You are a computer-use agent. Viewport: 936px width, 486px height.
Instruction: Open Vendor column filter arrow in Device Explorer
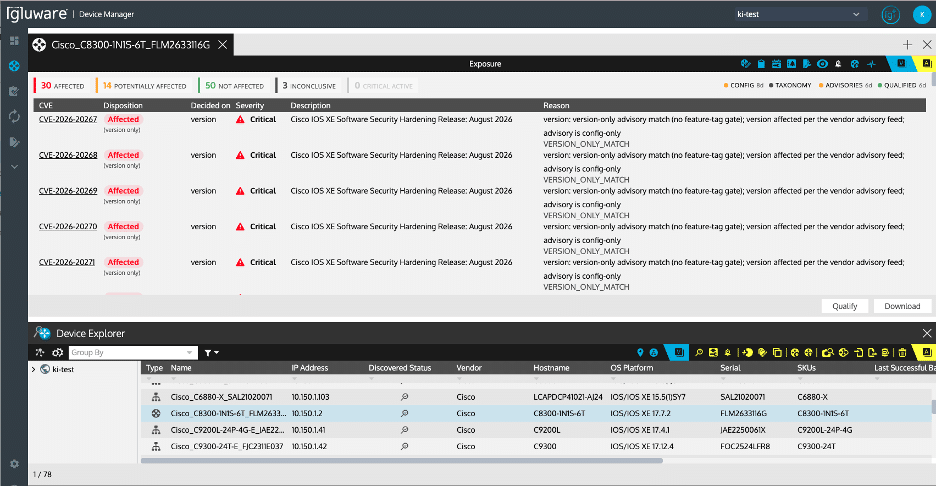459,379
